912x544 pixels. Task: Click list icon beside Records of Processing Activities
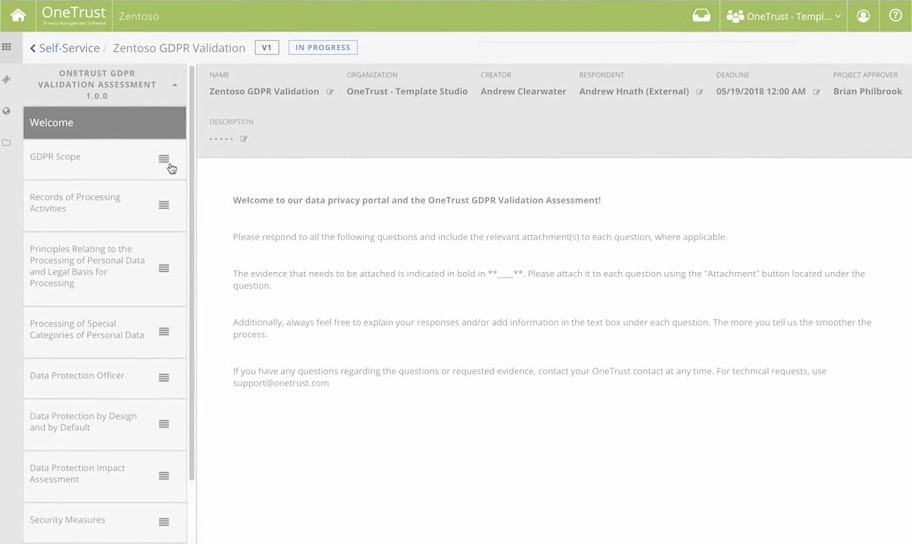point(164,205)
